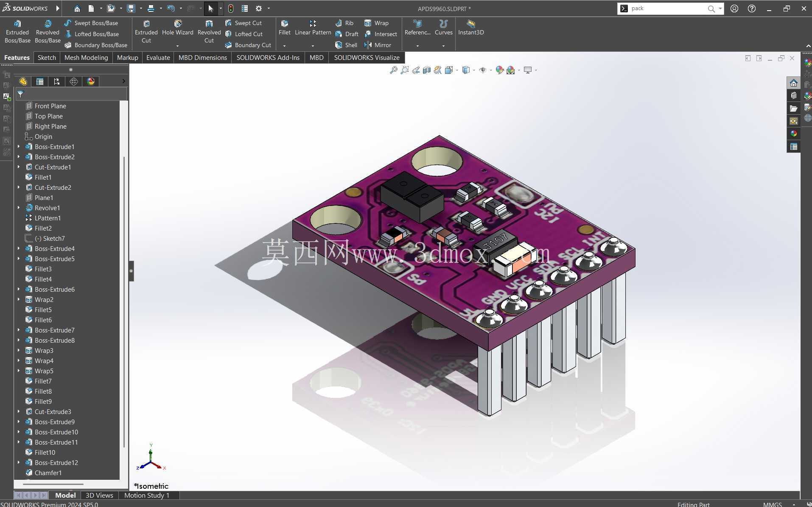Image resolution: width=812 pixels, height=507 pixels.
Task: Open the Fillet dropdown arrow
Action: tap(284, 45)
